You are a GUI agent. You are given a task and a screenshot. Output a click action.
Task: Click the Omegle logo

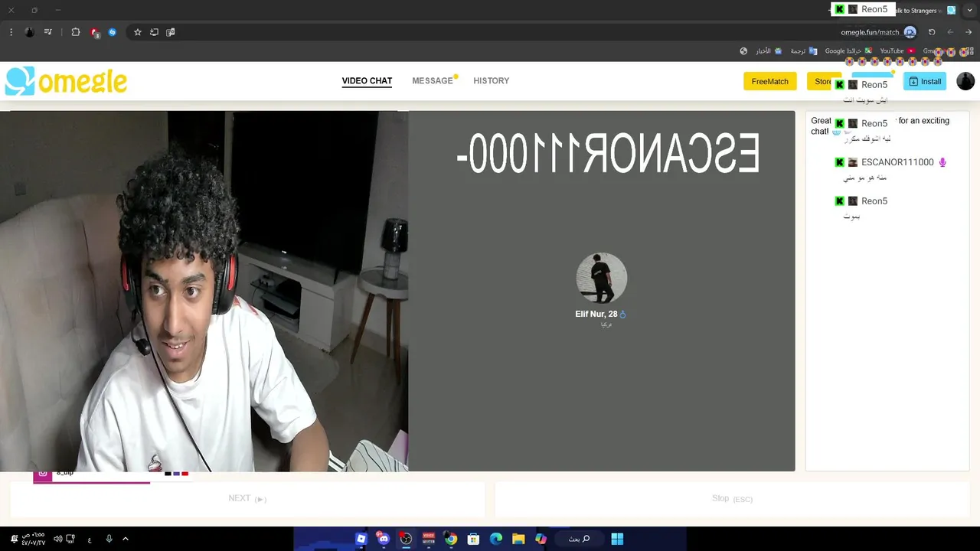[66, 81]
